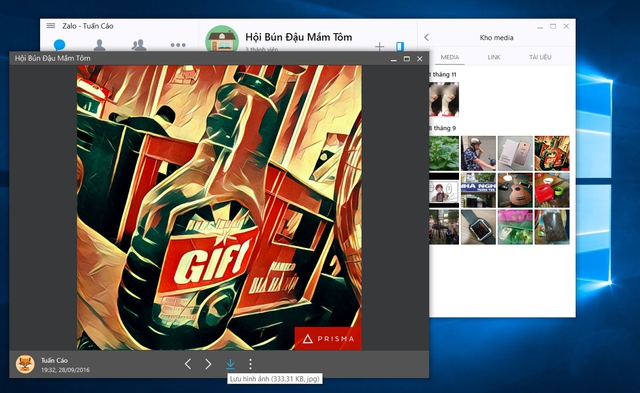Open the blurred face photo thumbnail
Image resolution: width=640 pixels, height=393 pixels.
coord(444,99)
